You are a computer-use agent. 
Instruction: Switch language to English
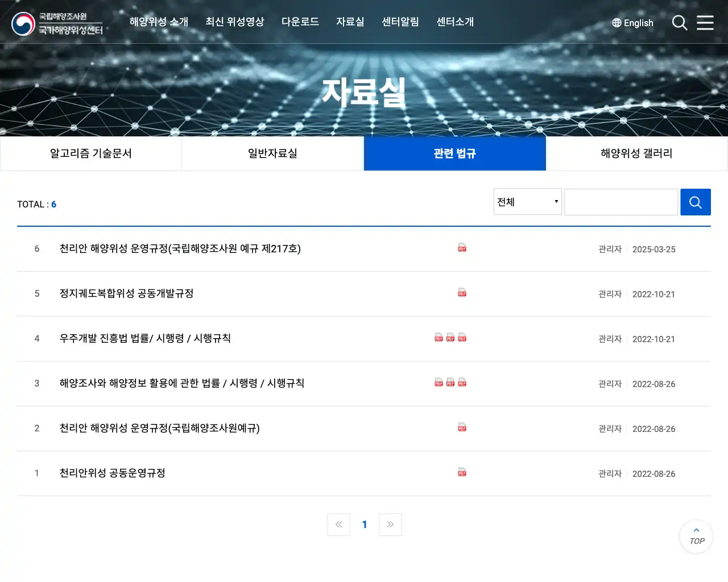click(632, 23)
